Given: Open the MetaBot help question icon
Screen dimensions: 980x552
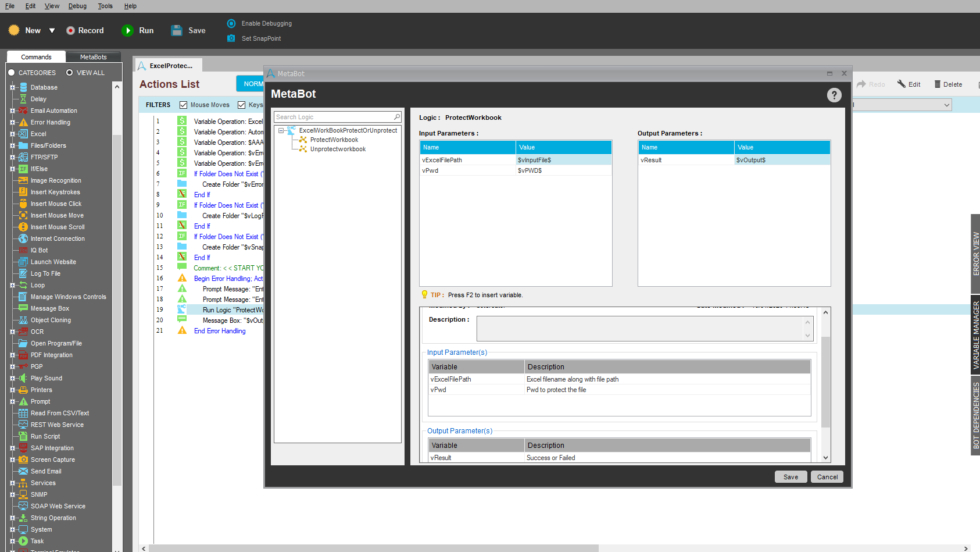Looking at the screenshot, I should (x=834, y=95).
